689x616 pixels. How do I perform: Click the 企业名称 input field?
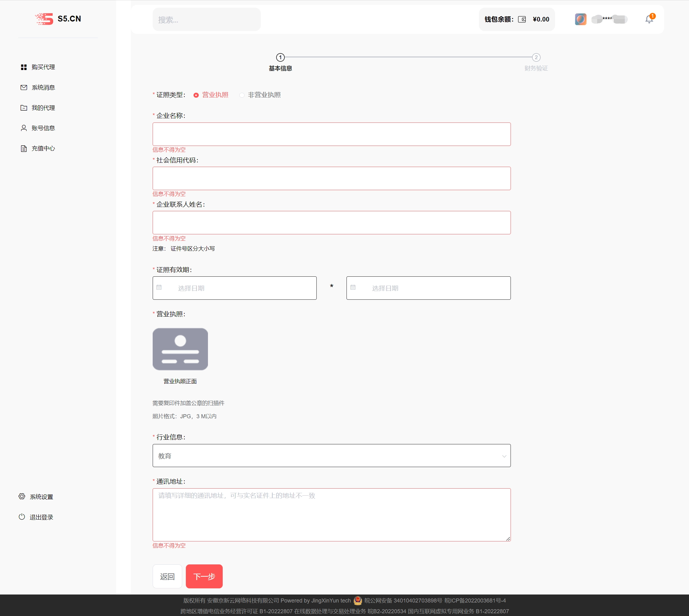pyautogui.click(x=331, y=134)
